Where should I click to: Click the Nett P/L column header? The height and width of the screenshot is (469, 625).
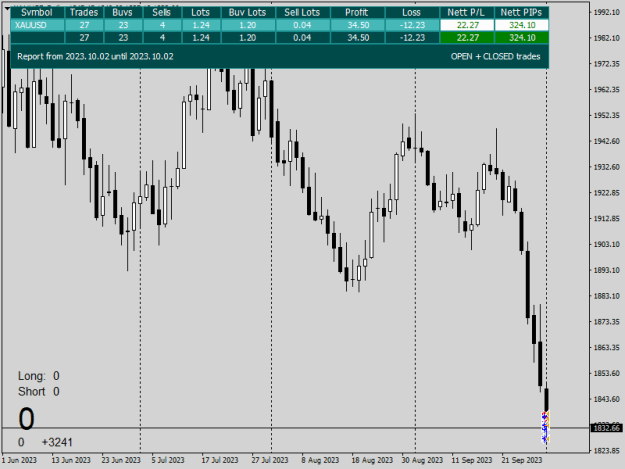[x=466, y=12]
